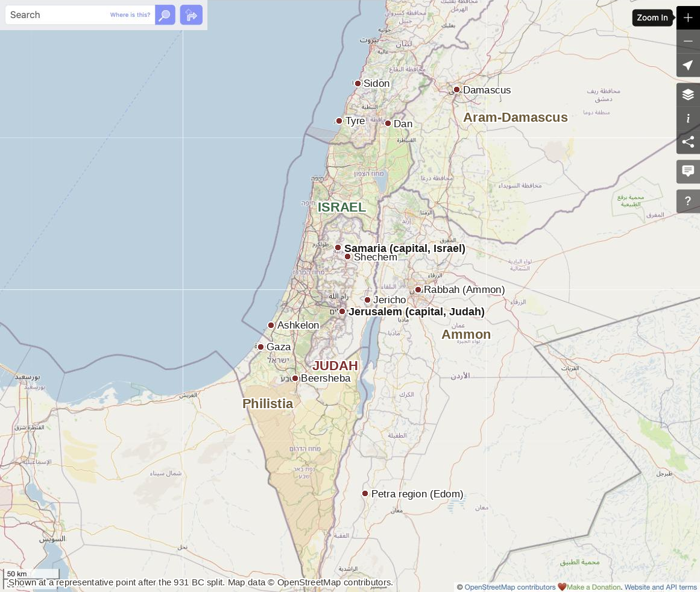
Task: Select the Beersheba marker dot
Action: click(295, 379)
